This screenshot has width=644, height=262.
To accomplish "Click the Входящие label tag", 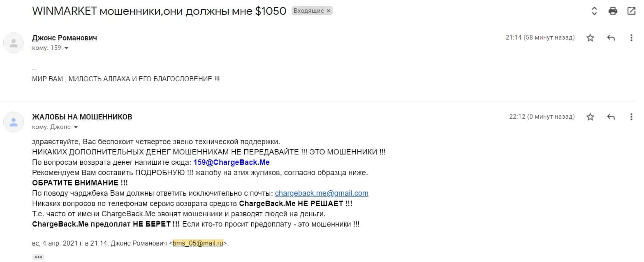I will click(x=308, y=11).
